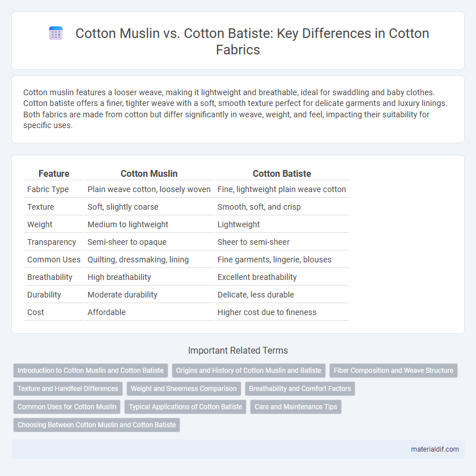The image size is (476, 476).
Task: Open Breathability and Comfort Factors tag
Action: (x=300, y=389)
